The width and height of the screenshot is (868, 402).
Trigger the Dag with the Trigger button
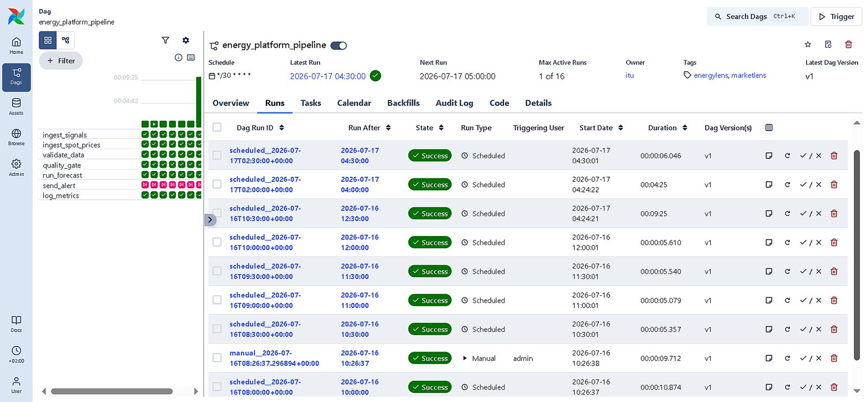coord(836,17)
